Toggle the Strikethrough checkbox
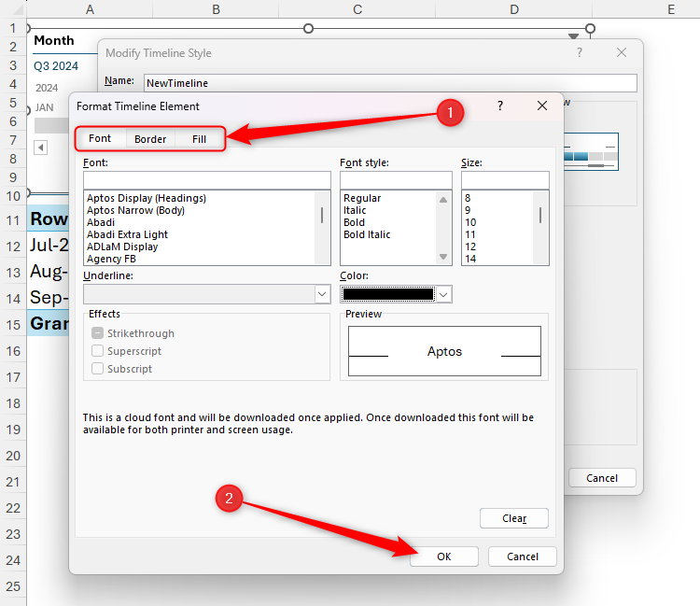The image size is (700, 606). tap(97, 333)
